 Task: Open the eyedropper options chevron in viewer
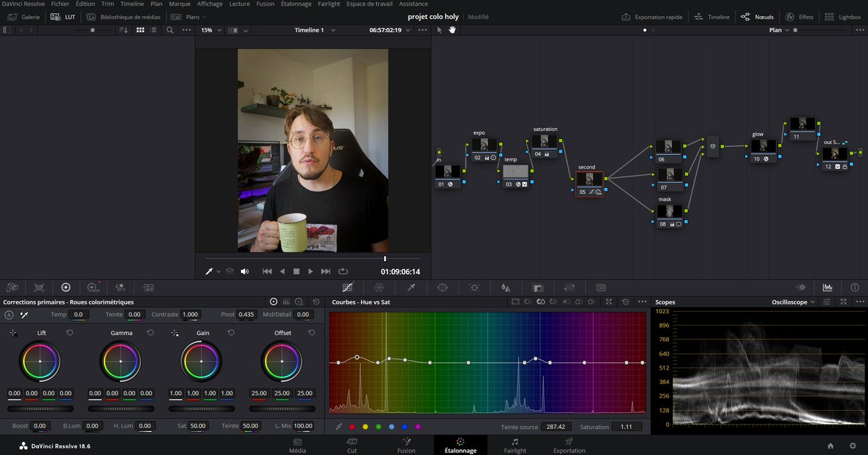click(218, 271)
